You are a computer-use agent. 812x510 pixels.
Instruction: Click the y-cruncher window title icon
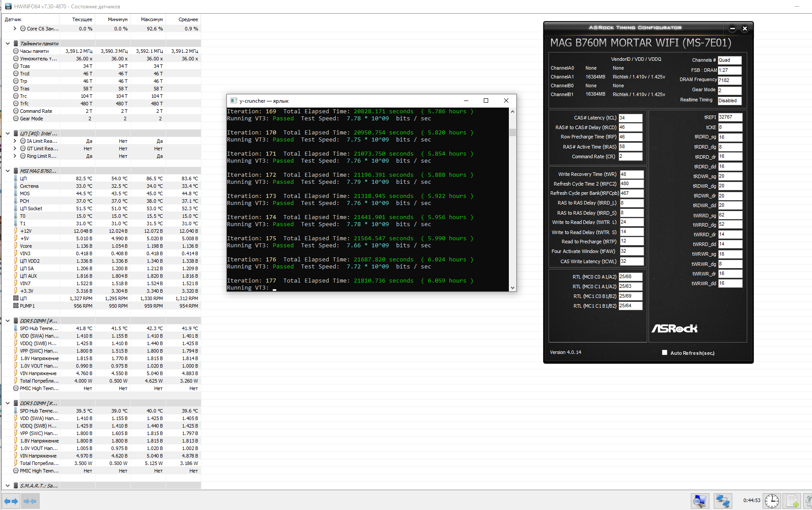tap(234, 101)
